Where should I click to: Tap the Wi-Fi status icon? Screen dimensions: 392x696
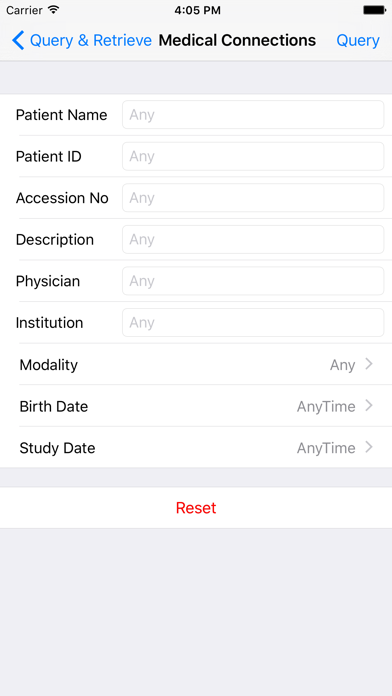pyautogui.click(x=54, y=10)
